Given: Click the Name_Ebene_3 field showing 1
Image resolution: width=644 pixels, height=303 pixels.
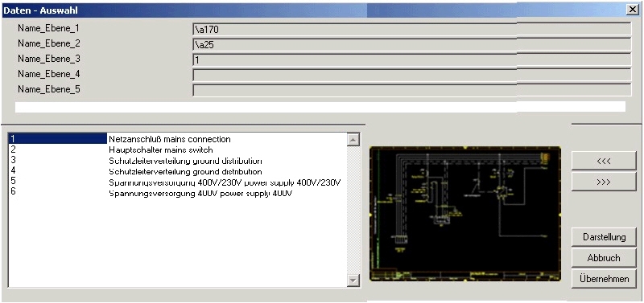Looking at the screenshot, I should [411, 59].
